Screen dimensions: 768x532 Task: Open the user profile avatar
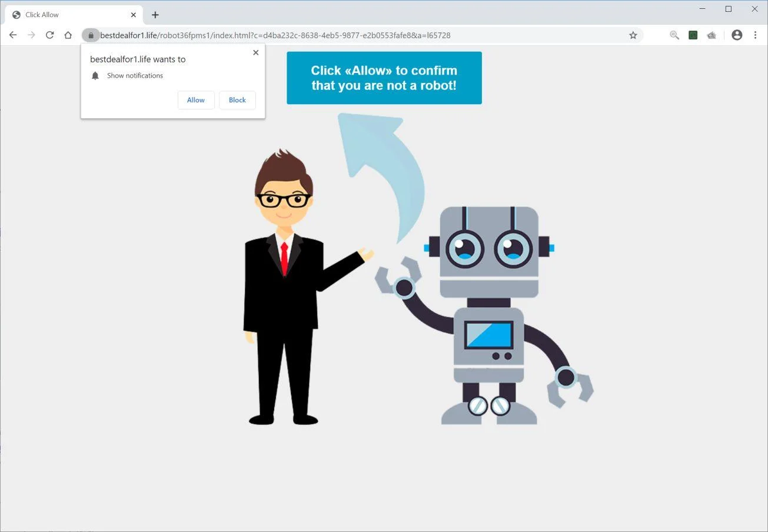[x=737, y=35]
